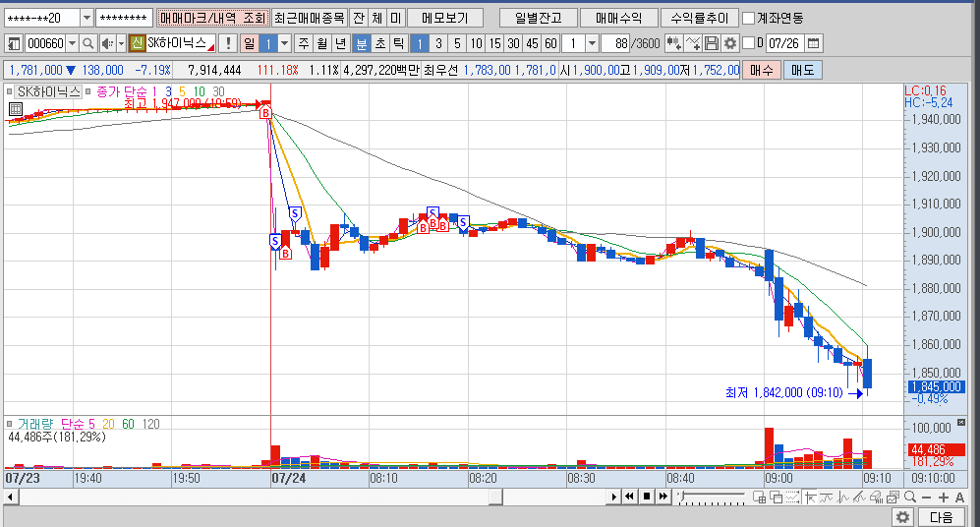The height and width of the screenshot is (527, 980).
Task: Open the calendar date picker icon
Action: (813, 43)
